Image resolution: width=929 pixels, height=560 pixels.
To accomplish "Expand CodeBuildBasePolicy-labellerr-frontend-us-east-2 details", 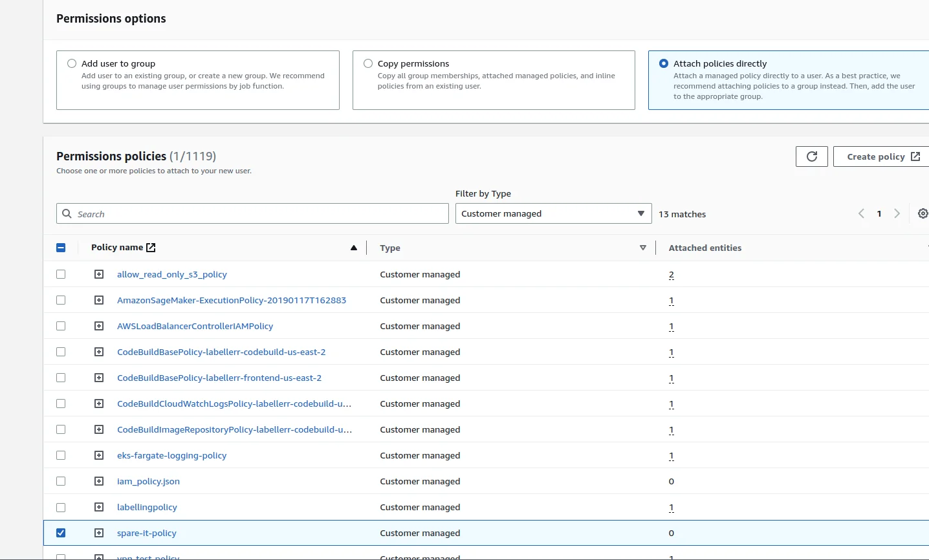I will coord(99,378).
